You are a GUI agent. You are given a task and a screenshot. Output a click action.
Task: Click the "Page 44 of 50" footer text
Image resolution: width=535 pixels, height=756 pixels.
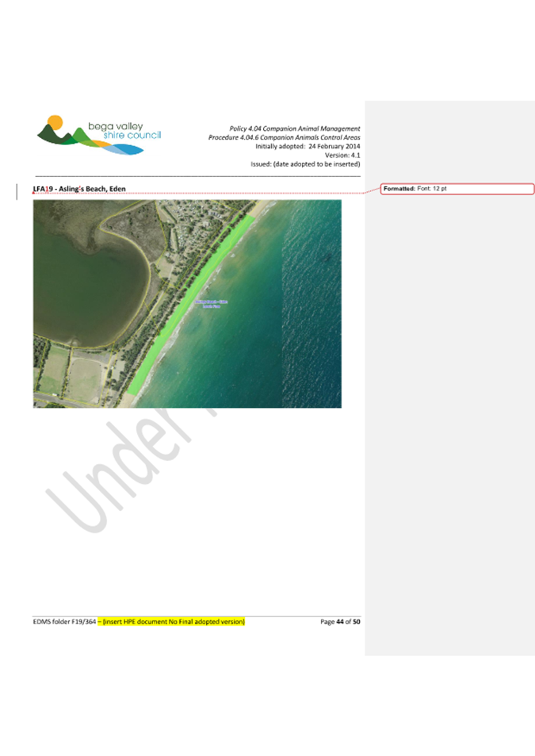coord(340,622)
